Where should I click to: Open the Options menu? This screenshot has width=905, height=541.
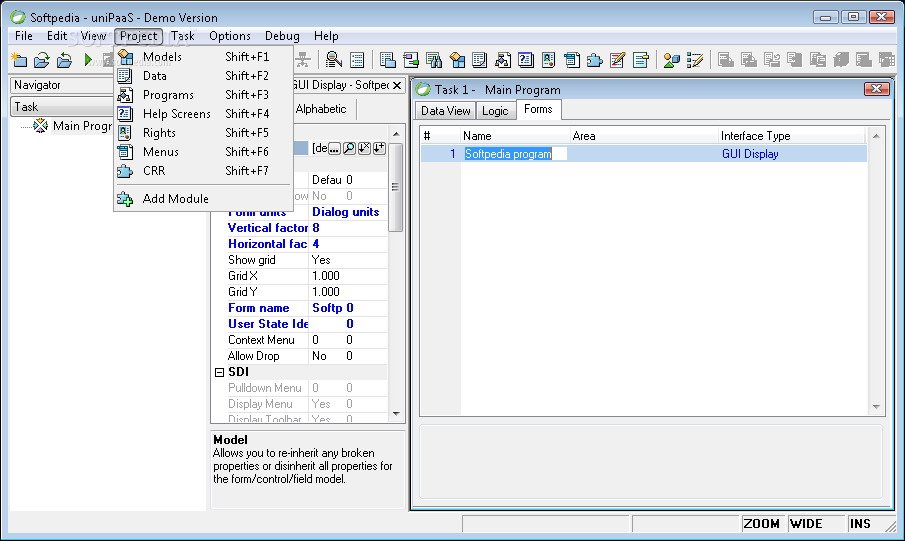coord(230,36)
